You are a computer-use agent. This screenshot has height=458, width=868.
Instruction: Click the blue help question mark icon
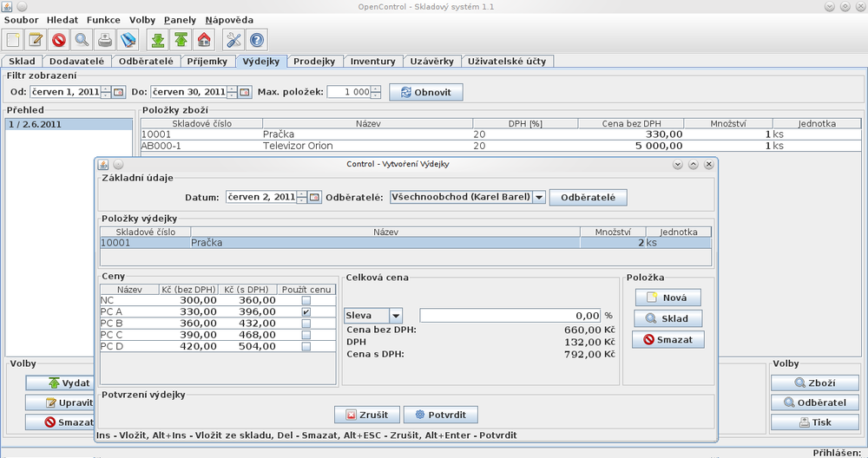tap(257, 40)
